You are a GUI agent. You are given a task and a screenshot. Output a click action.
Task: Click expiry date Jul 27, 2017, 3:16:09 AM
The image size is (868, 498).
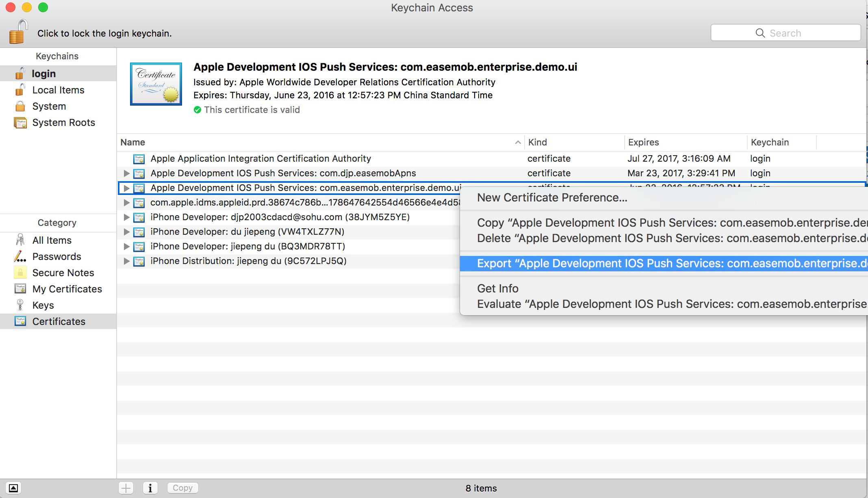tap(679, 158)
